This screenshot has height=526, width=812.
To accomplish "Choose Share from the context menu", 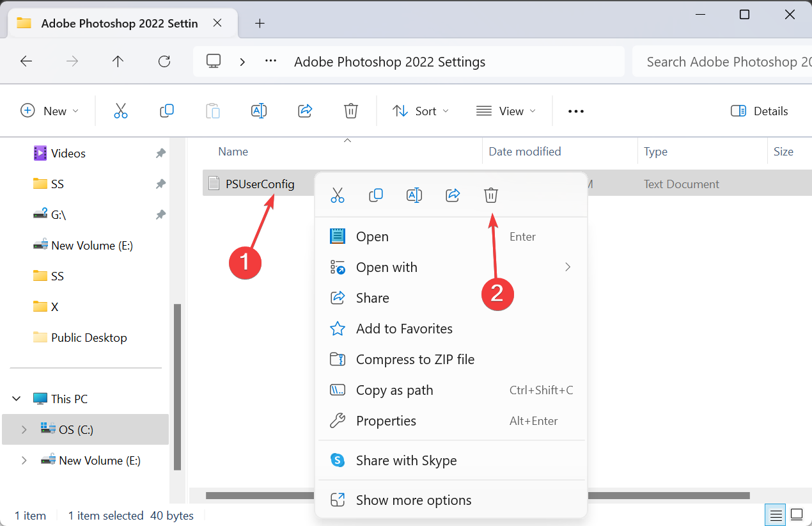I will (451, 298).
